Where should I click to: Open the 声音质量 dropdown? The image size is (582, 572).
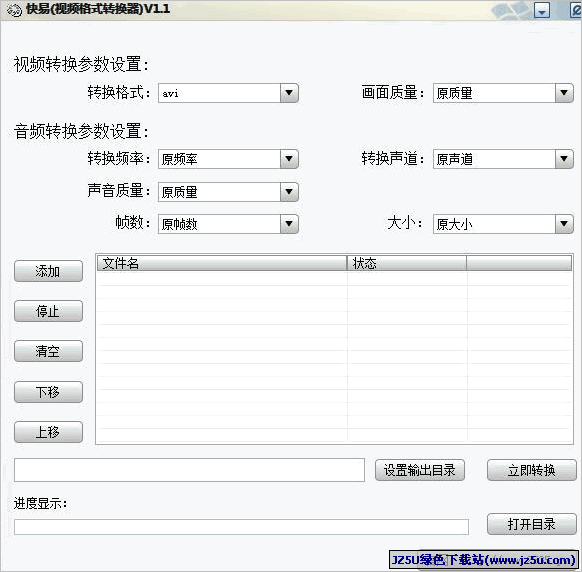289,192
